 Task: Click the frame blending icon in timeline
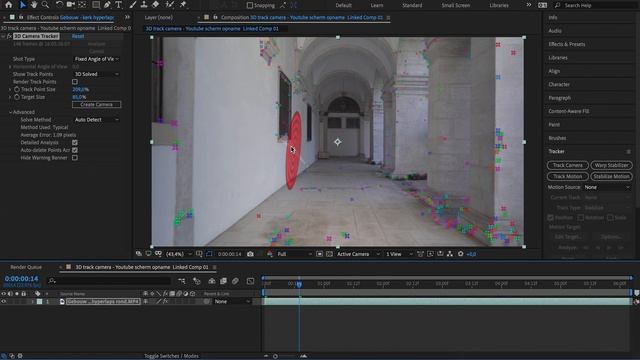click(x=223, y=281)
